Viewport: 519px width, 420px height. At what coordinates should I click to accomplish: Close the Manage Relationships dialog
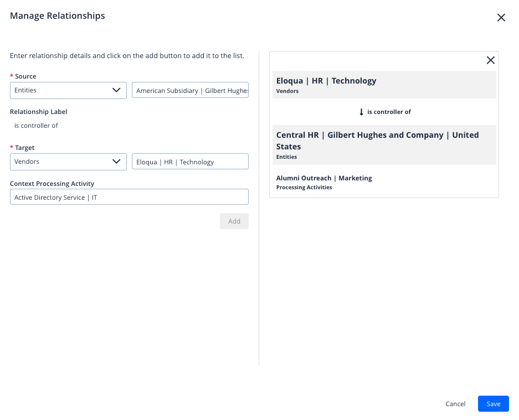tap(501, 18)
